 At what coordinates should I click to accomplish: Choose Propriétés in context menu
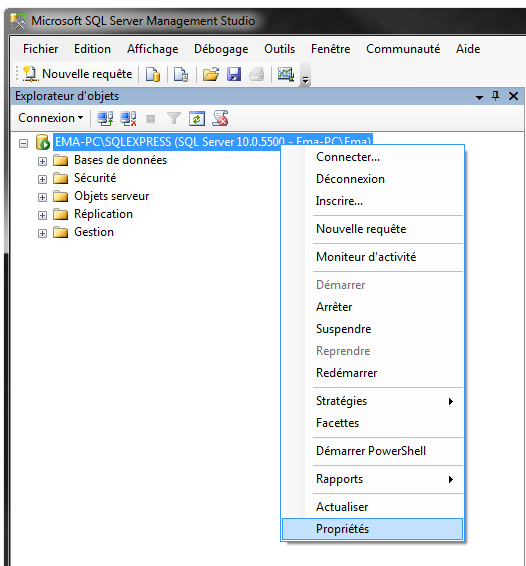(x=372, y=529)
